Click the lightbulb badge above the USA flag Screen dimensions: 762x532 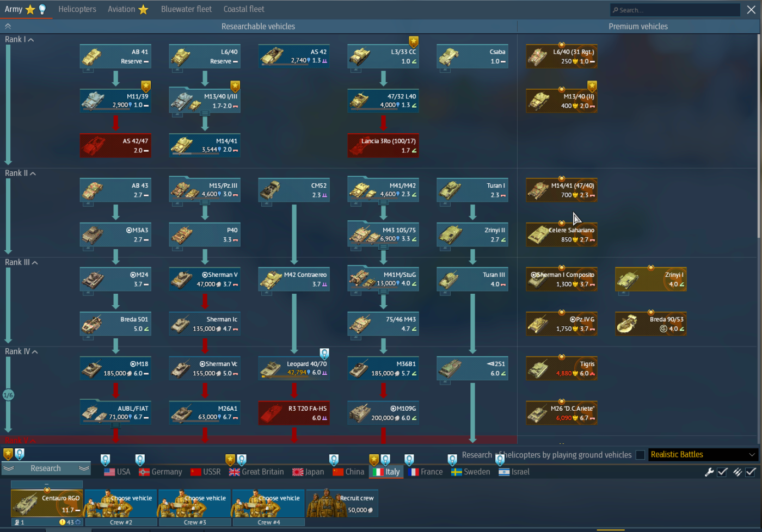[x=106, y=460]
